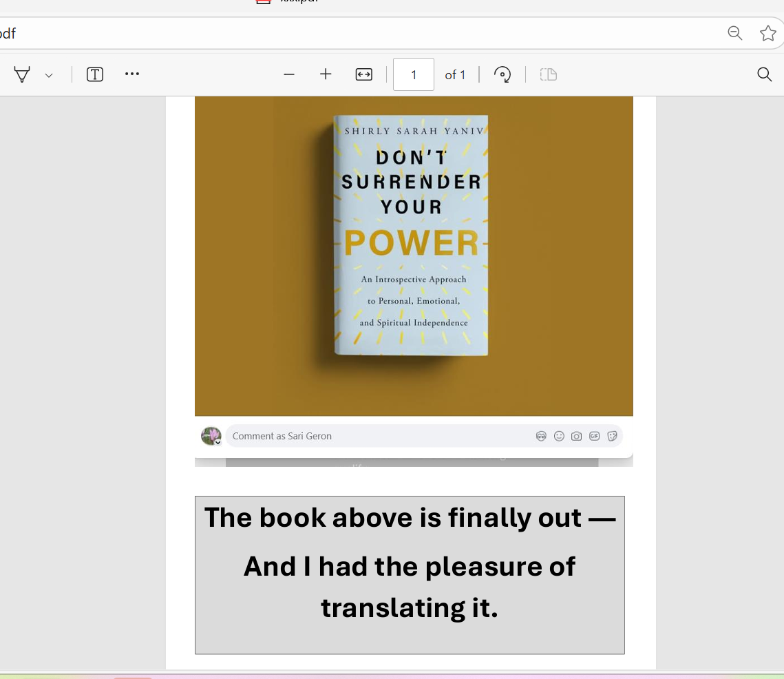Attach a photo with the camera icon

pos(577,437)
